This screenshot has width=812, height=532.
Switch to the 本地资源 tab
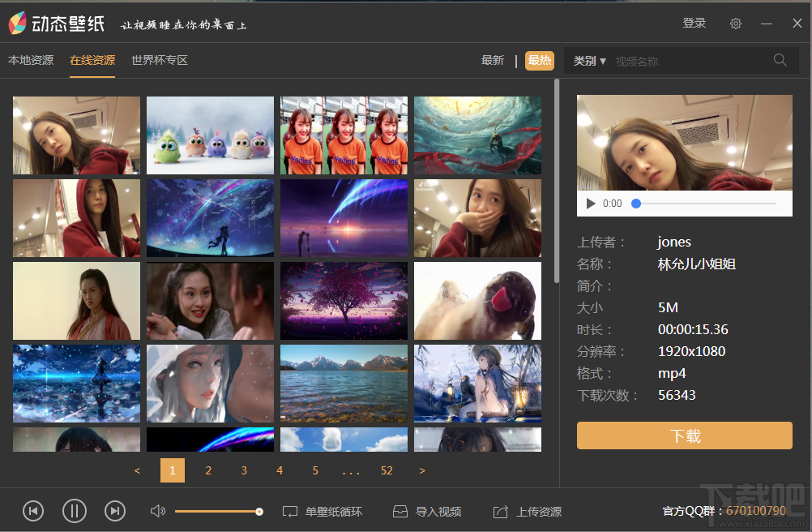click(x=30, y=60)
